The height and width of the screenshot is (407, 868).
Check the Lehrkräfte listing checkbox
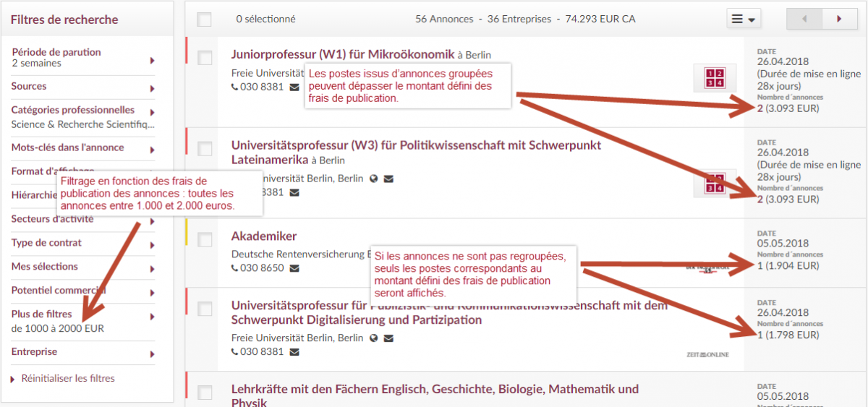[205, 393]
